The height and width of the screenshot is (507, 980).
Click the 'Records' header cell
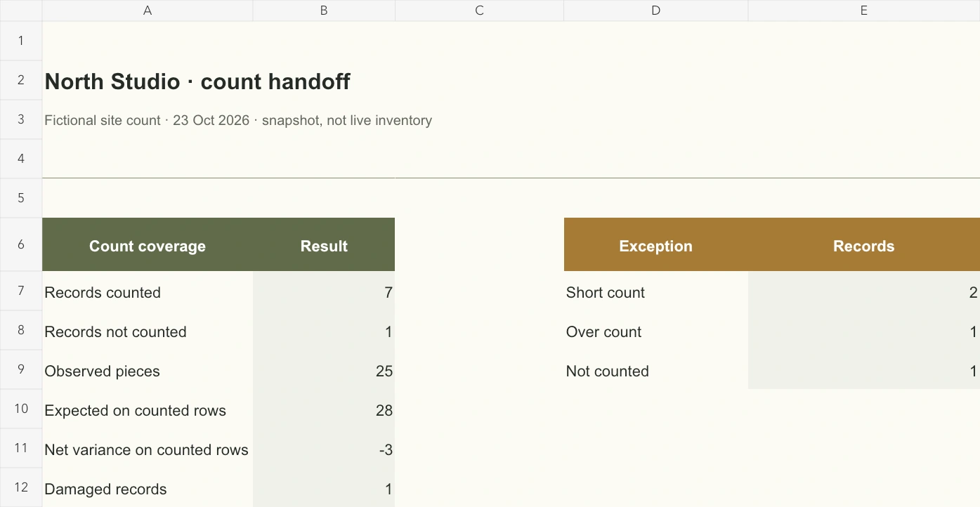(864, 244)
